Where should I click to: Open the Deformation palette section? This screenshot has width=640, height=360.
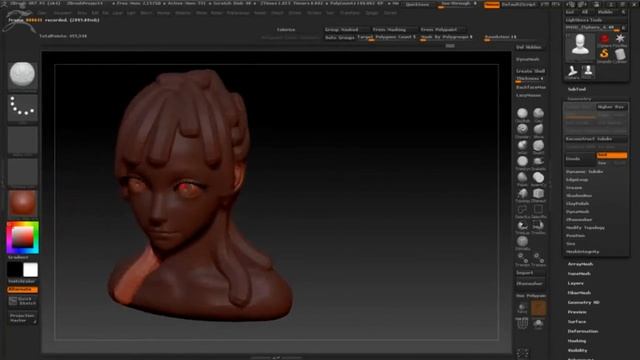click(583, 331)
